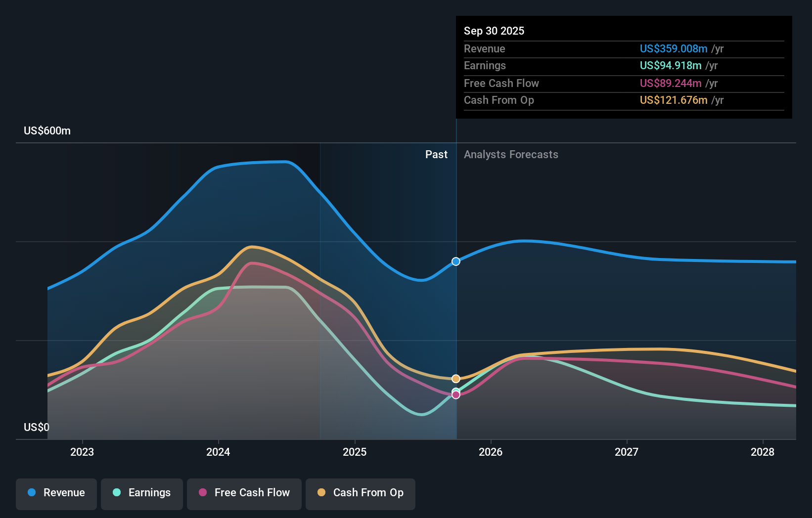Image resolution: width=812 pixels, height=518 pixels.
Task: Select the pink Free Cash Flow chart marker
Action: pyautogui.click(x=455, y=394)
